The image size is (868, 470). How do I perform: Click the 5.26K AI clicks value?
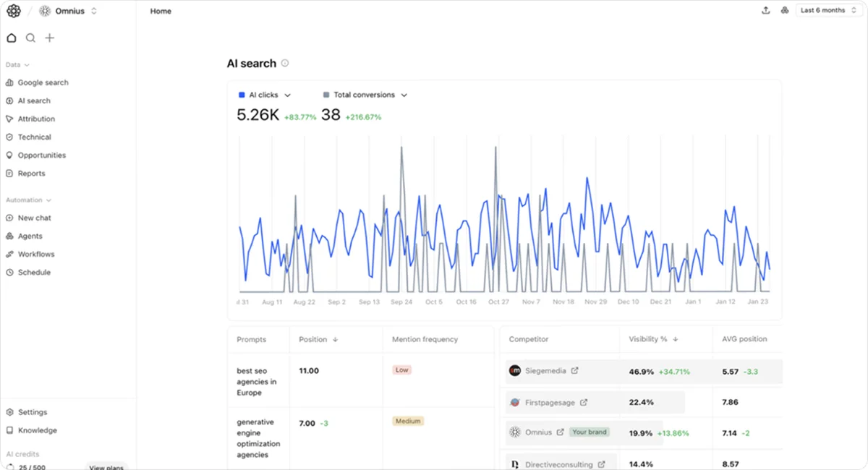coord(258,114)
